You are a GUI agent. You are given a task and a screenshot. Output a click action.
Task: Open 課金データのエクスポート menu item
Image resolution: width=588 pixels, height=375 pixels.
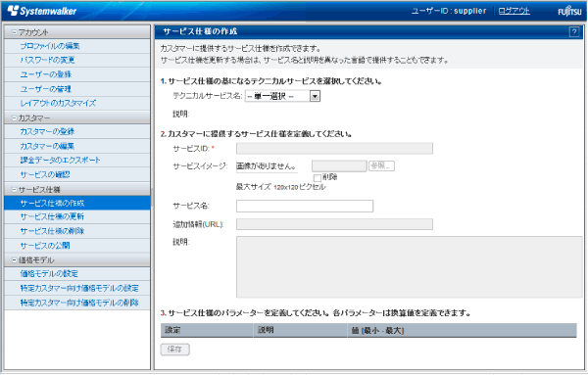click(x=77, y=160)
